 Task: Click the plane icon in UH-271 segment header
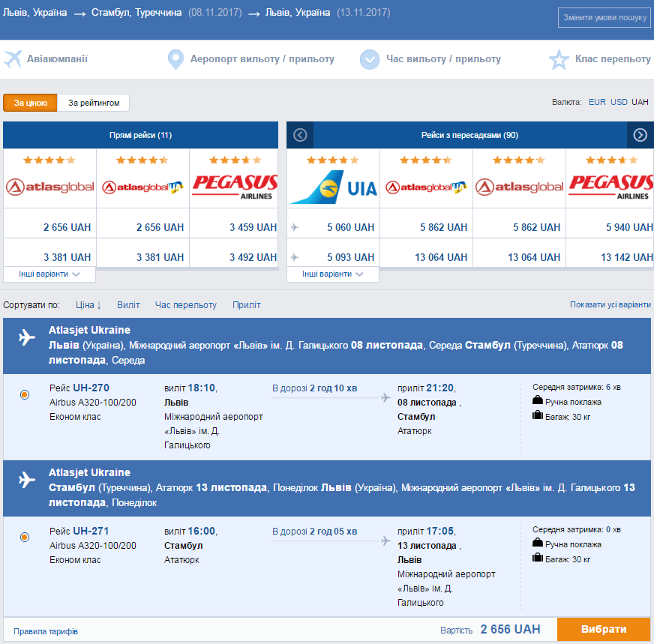(27, 479)
